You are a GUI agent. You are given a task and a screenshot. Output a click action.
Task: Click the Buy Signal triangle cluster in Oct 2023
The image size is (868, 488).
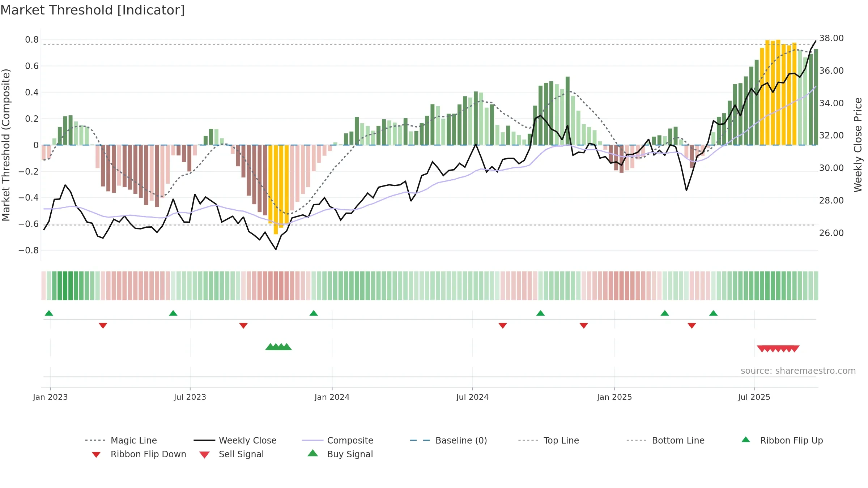coord(278,347)
